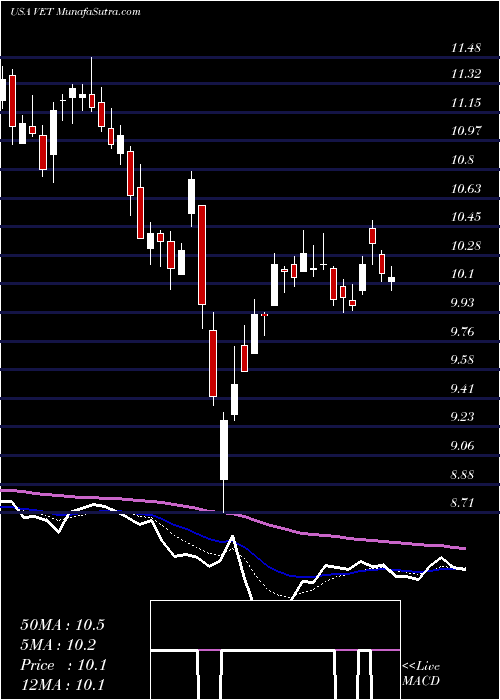Click the USA VET MunafaSutra.com title text
The width and height of the screenshot is (500, 700).
tap(75, 12)
